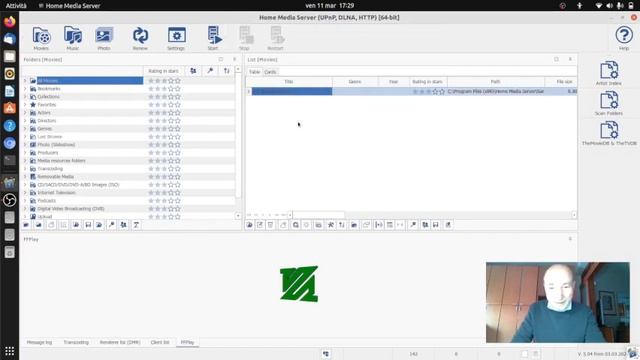The height and width of the screenshot is (360, 640).
Task: Open the Movies section in top toolbar
Action: point(41,38)
